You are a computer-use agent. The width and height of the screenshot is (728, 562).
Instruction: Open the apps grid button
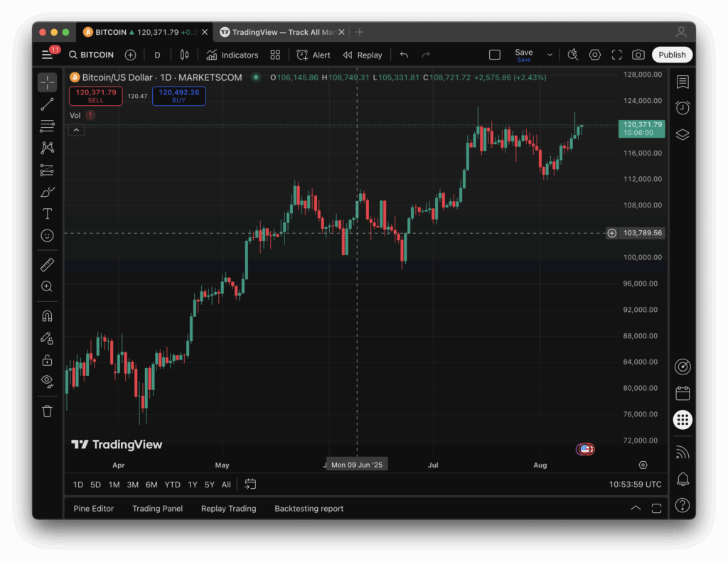coord(682,420)
